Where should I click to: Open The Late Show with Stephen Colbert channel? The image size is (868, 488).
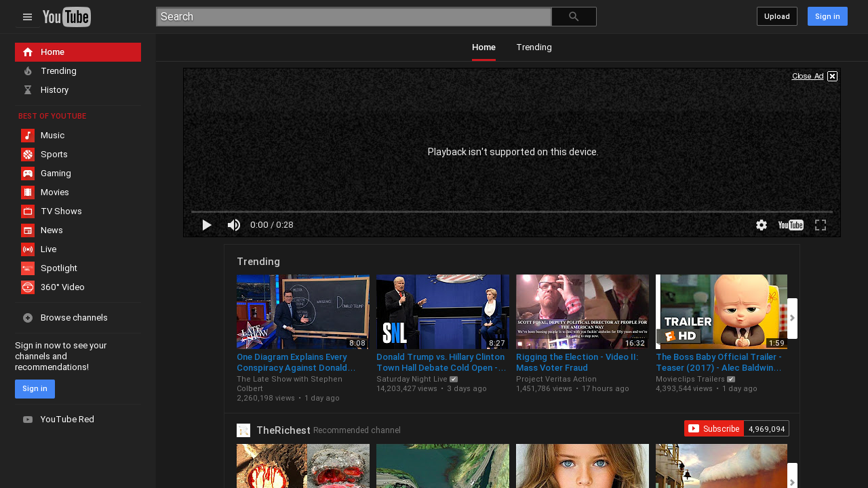point(290,384)
